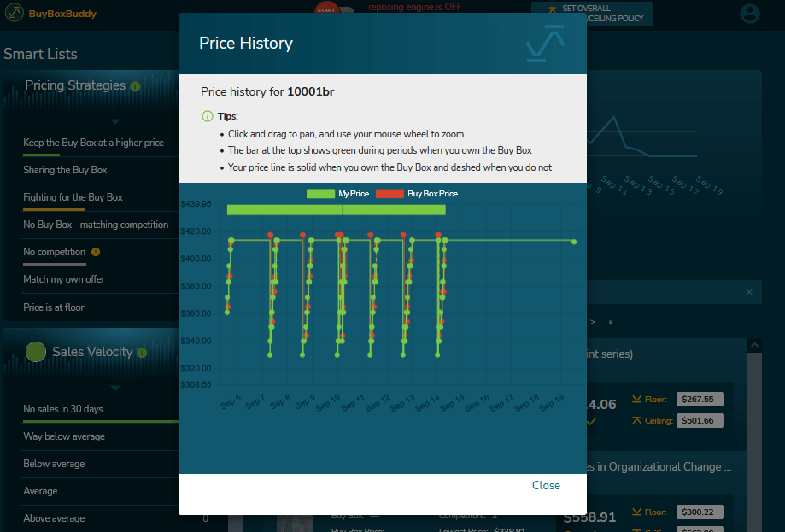
Task: Select the Way below average velocity list
Action: pyautogui.click(x=64, y=436)
